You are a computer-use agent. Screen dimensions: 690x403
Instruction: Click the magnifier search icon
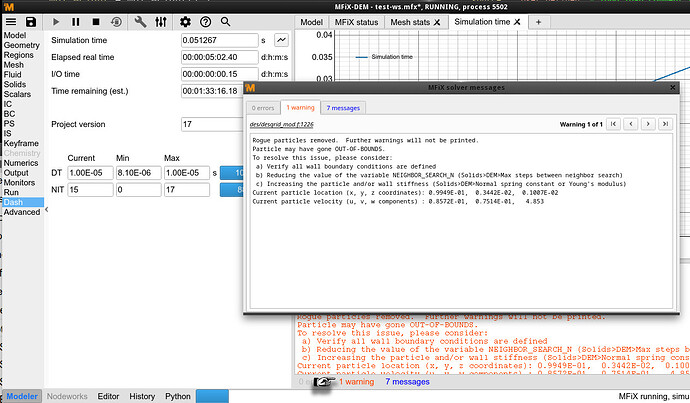tap(225, 22)
